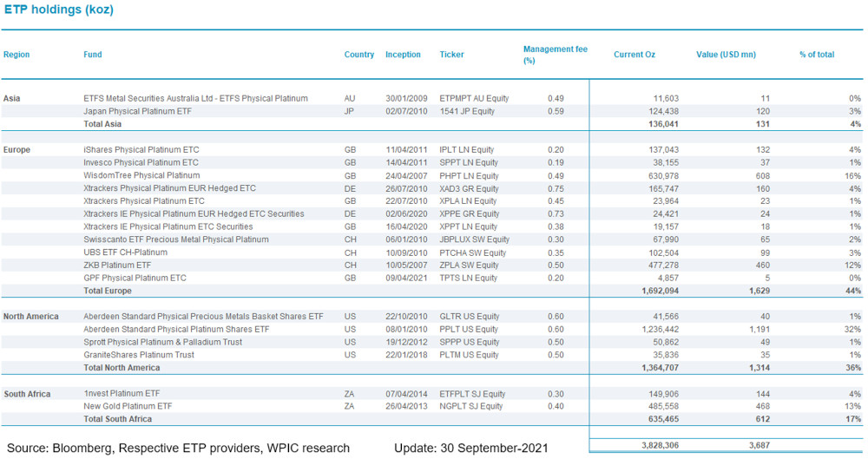The width and height of the screenshot is (868, 459).
Task: Click inception date 22/01/2018
Action: (406, 355)
